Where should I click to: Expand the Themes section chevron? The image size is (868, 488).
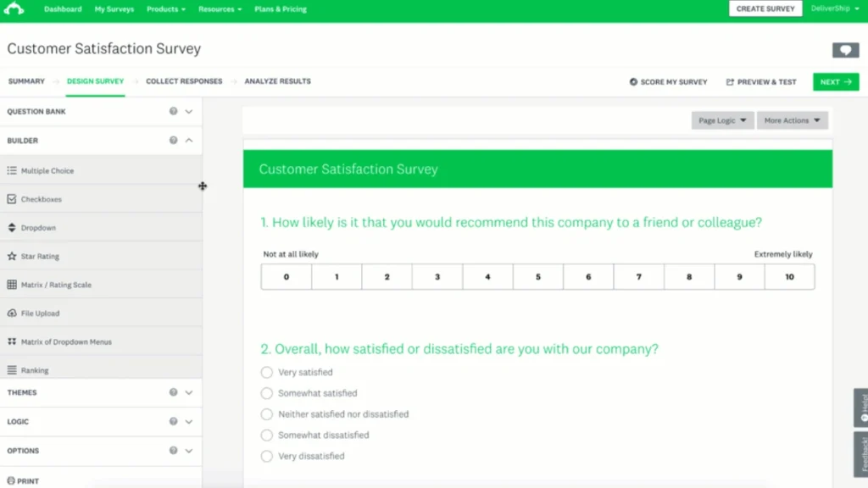click(189, 393)
